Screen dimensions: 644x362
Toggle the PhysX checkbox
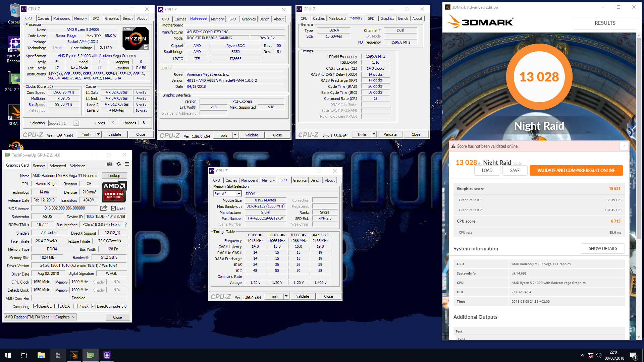(75, 306)
